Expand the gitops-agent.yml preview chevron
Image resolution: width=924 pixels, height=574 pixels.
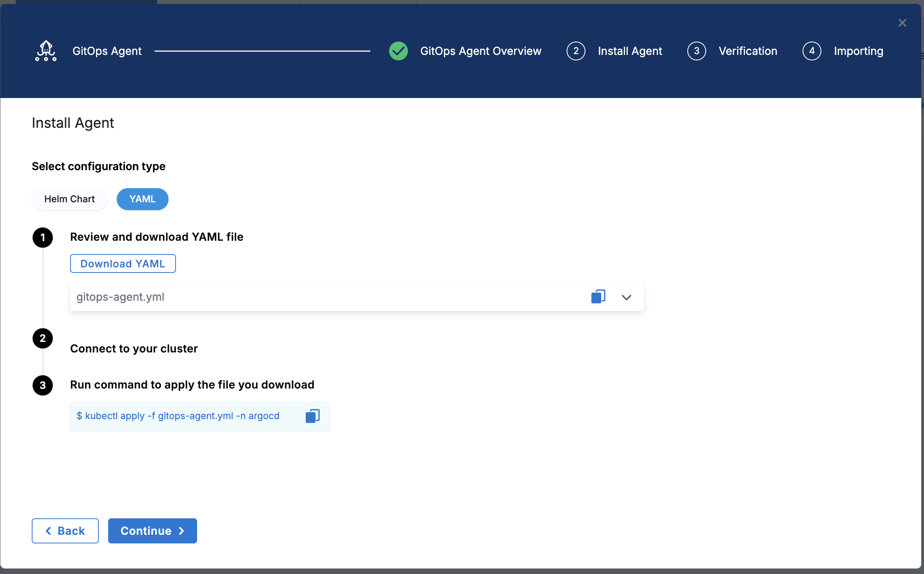click(x=626, y=297)
